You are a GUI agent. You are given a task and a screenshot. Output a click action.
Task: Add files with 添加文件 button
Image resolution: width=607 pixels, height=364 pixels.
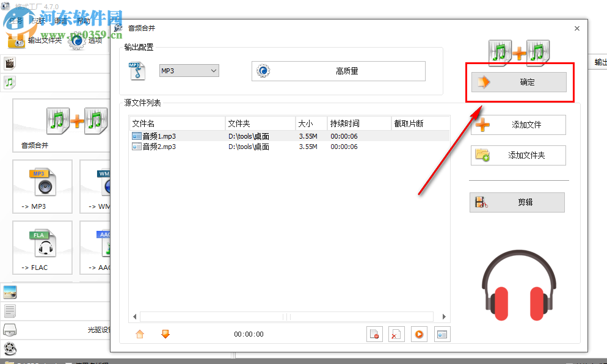518,125
